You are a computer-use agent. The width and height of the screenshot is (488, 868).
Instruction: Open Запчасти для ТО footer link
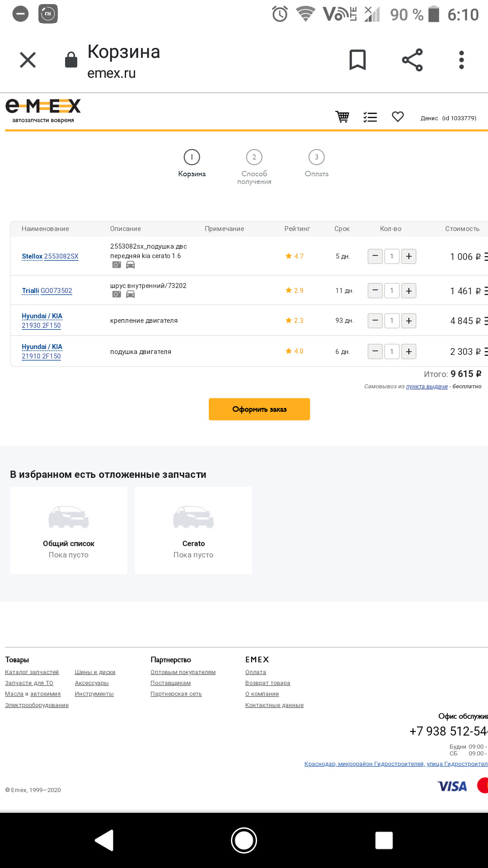coord(29,683)
